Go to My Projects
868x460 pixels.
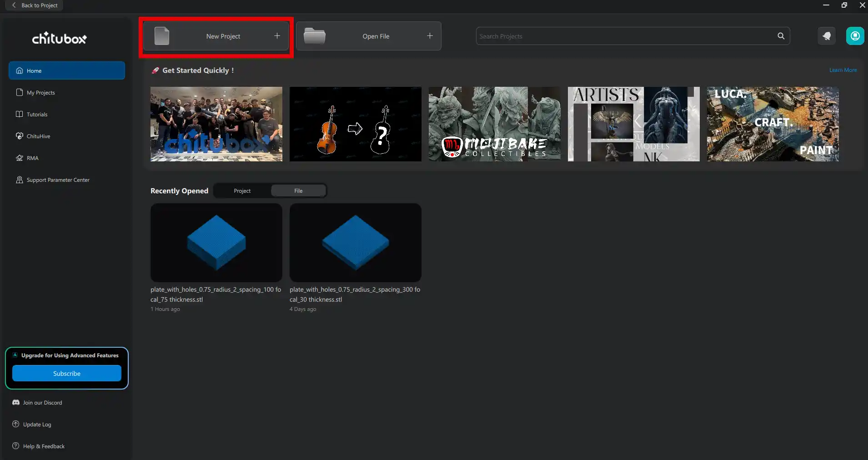(x=40, y=93)
